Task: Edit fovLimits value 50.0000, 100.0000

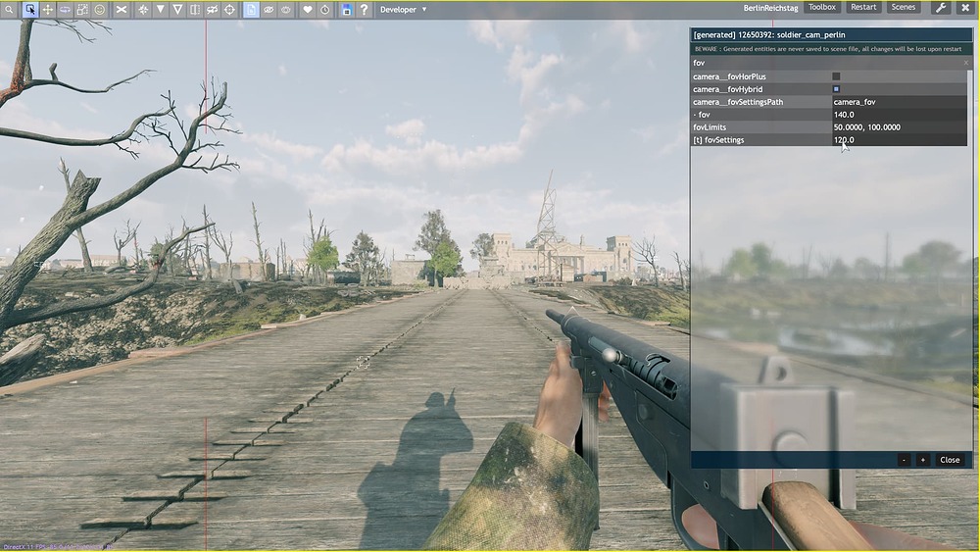Action: (x=899, y=126)
